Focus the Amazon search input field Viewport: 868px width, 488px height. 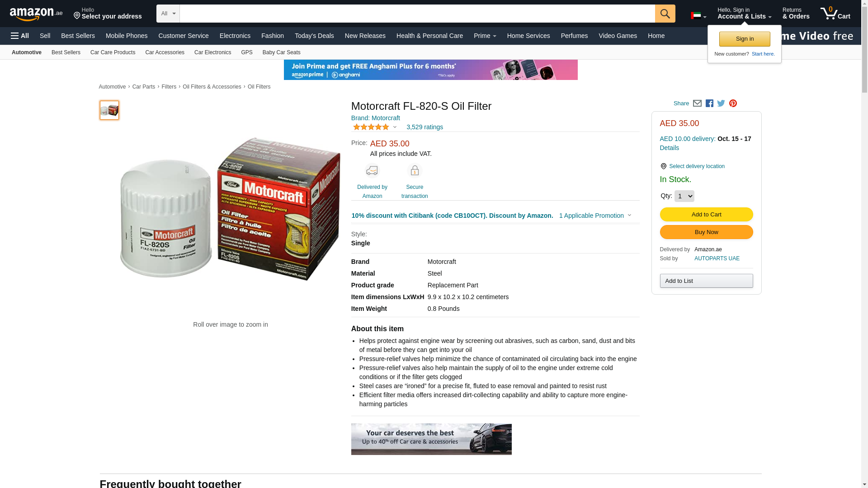coord(417,14)
